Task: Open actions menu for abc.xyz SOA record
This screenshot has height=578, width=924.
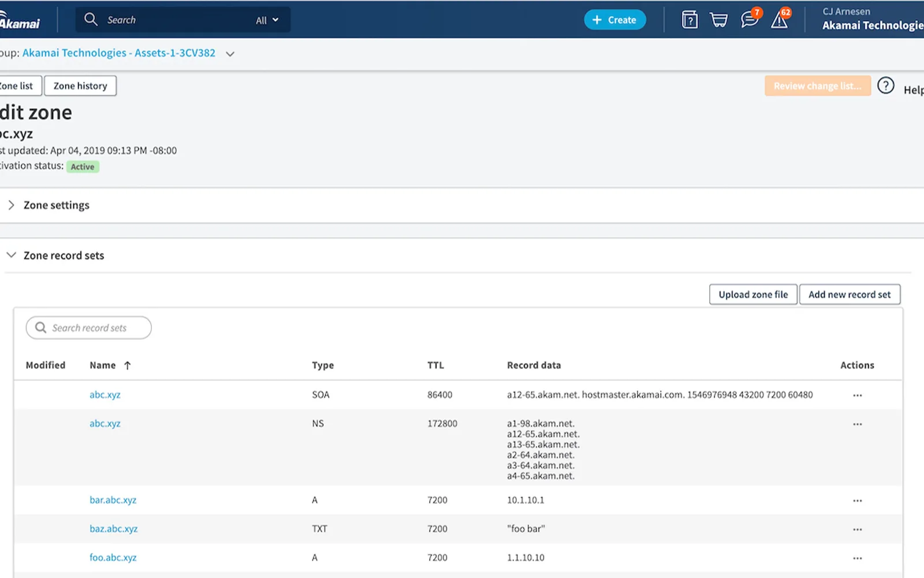Action: [x=858, y=395]
